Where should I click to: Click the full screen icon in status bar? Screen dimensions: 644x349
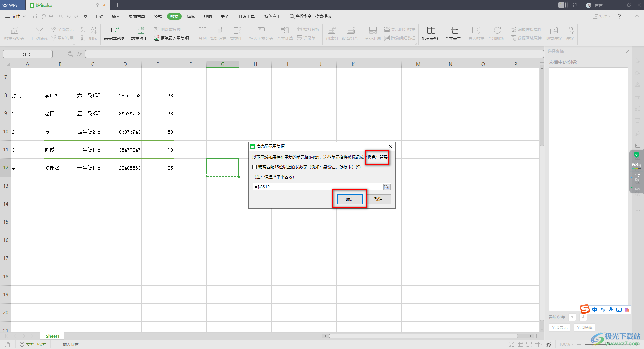click(x=512, y=344)
